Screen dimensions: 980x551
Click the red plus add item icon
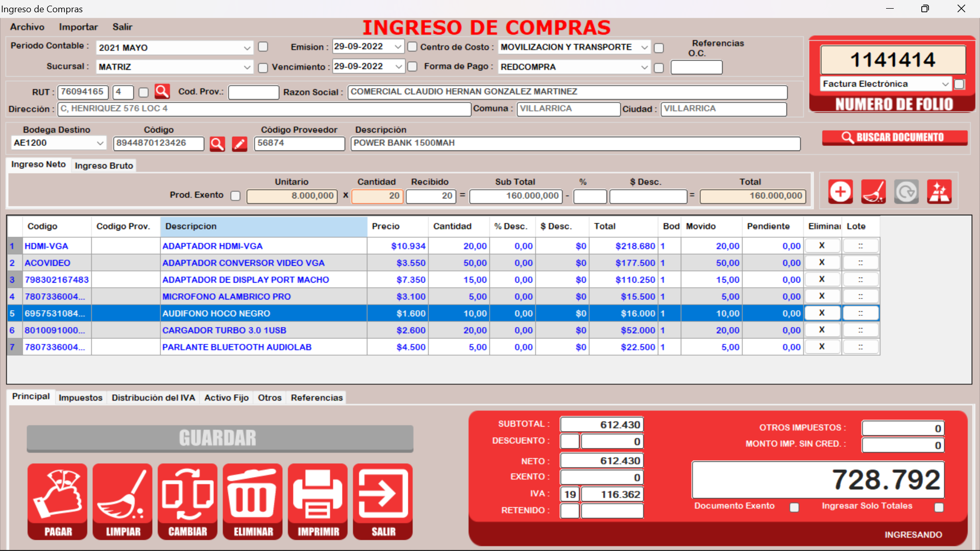point(840,192)
